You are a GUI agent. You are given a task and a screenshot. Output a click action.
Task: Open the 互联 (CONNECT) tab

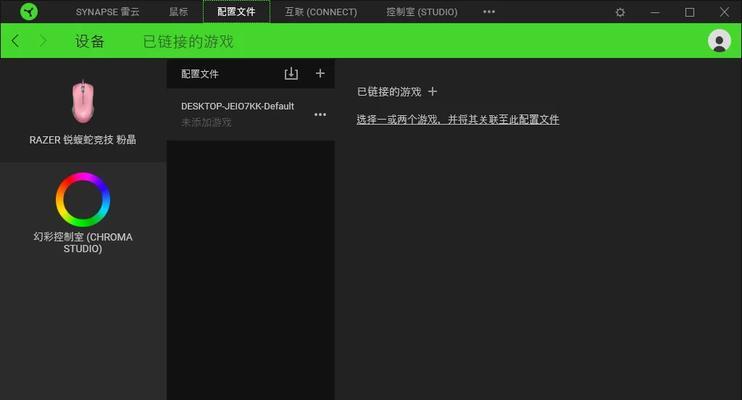pos(321,12)
